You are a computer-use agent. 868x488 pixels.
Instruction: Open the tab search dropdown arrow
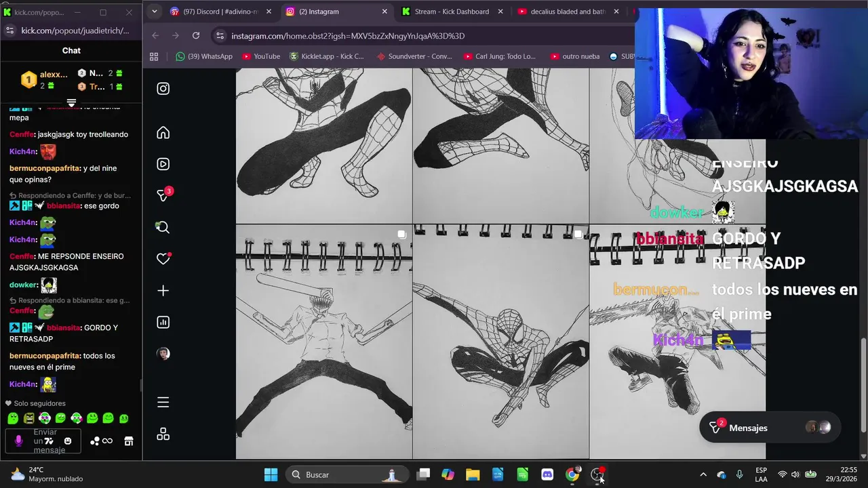[155, 12]
